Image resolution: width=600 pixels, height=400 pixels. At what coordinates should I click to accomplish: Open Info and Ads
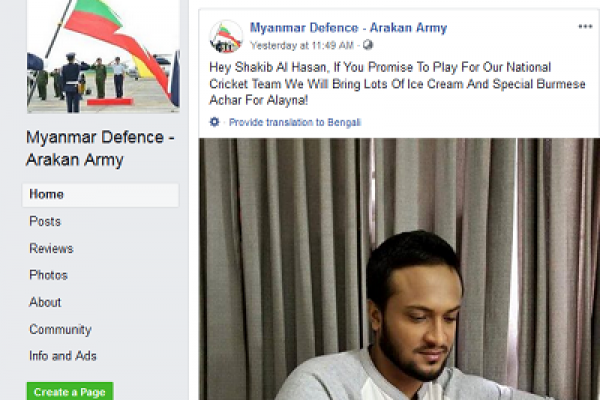pyautogui.click(x=63, y=356)
